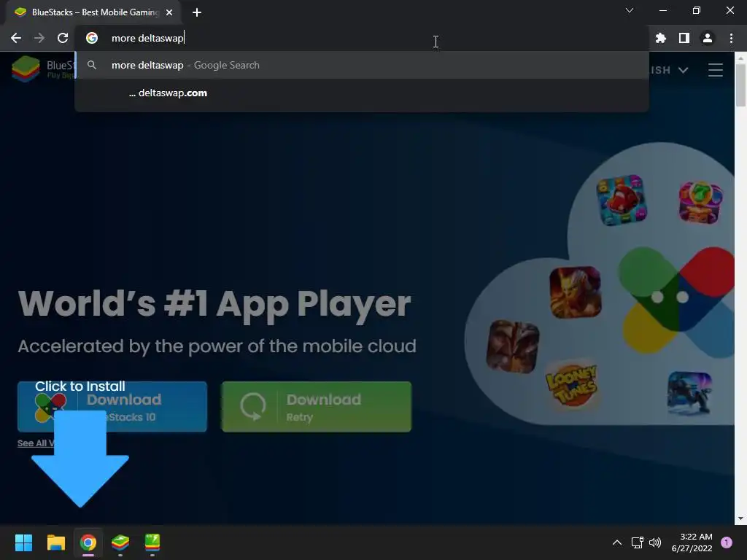Expand the language dropdown chevron
This screenshot has height=560, width=747.
[x=683, y=70]
